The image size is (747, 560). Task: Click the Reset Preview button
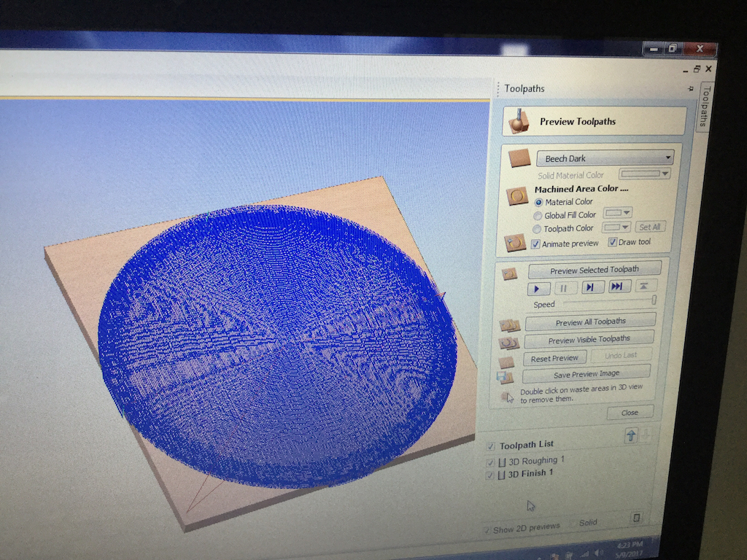tap(554, 358)
